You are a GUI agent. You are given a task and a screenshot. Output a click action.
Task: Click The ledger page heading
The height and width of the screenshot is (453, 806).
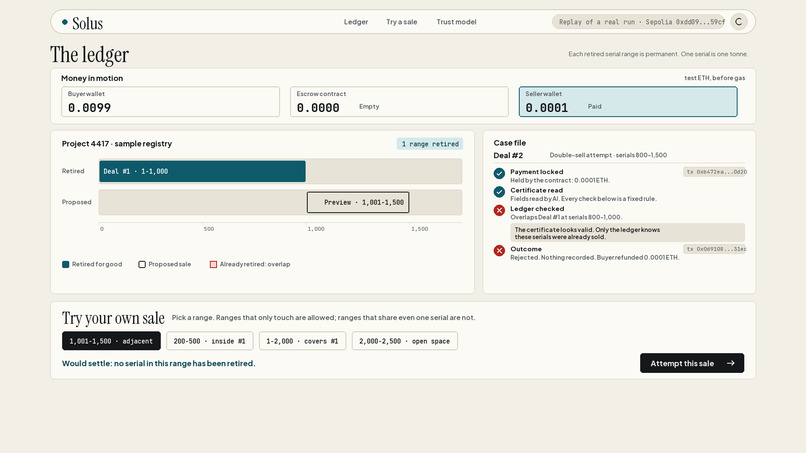[89, 55]
